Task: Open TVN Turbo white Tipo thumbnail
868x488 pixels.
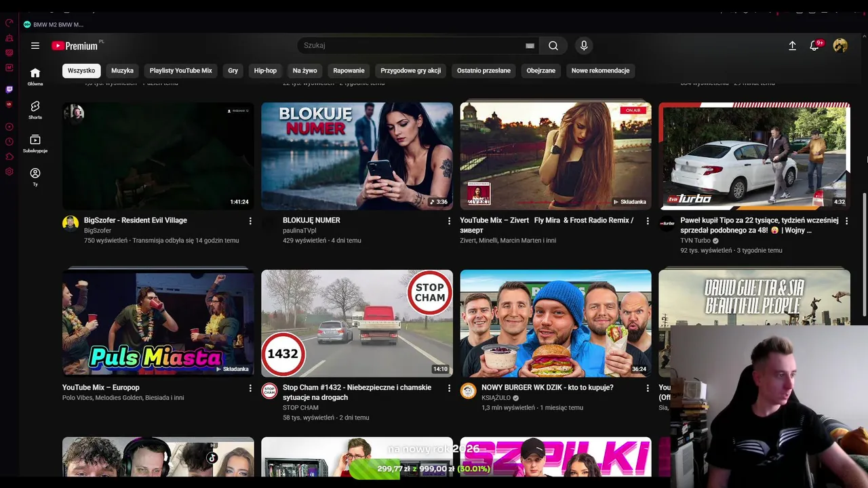Action: (754, 156)
